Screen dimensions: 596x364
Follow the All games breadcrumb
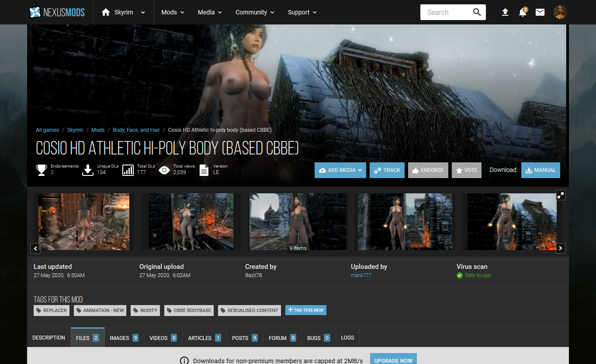[47, 130]
